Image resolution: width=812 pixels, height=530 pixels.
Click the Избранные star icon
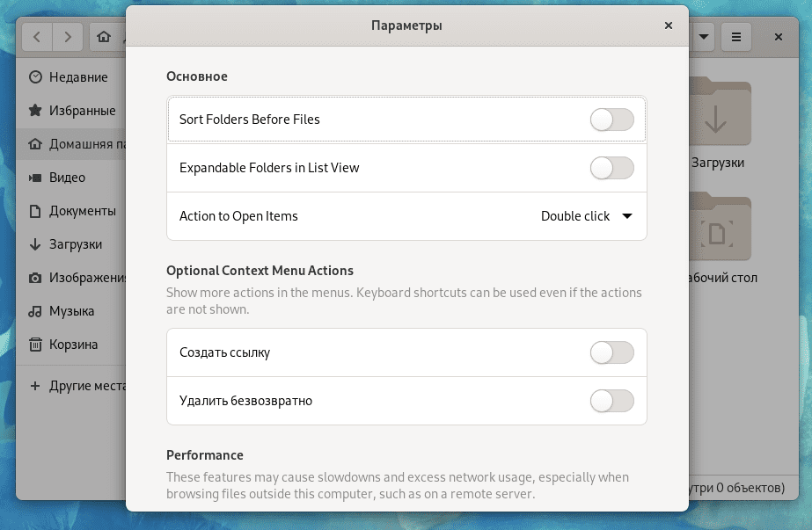35,111
